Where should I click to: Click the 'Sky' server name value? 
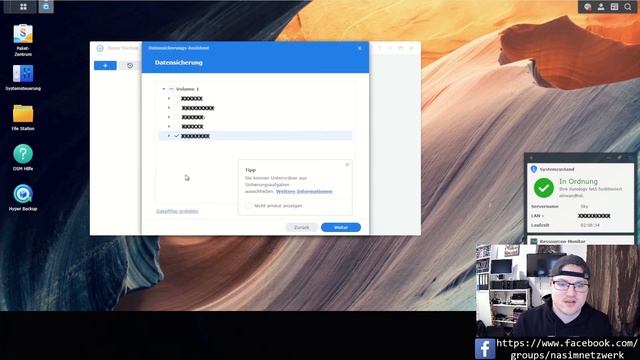584,207
